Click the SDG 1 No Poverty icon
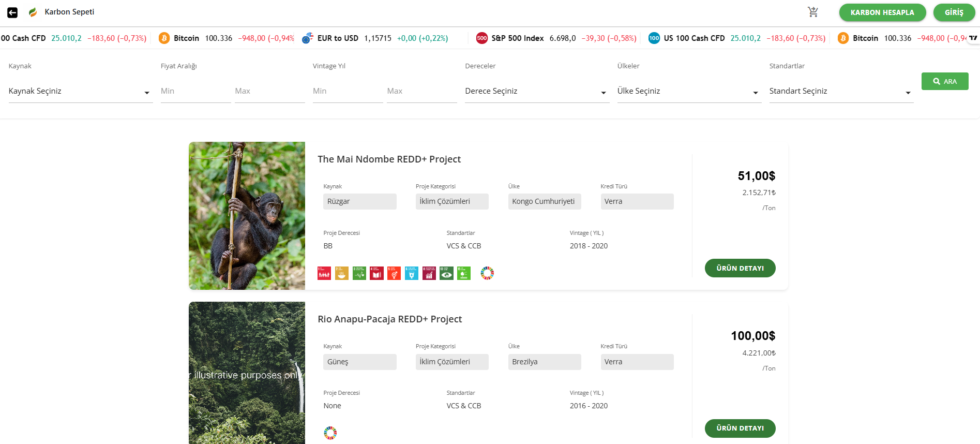Image resolution: width=980 pixels, height=444 pixels. point(324,273)
